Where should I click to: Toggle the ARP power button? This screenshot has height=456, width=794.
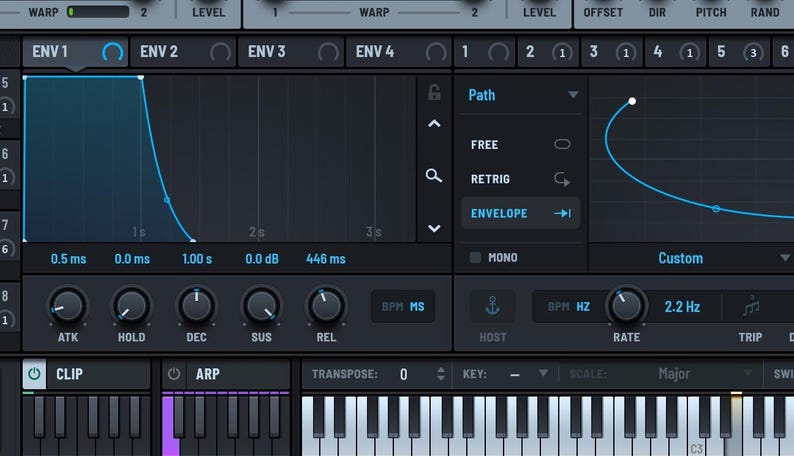pyautogui.click(x=174, y=374)
